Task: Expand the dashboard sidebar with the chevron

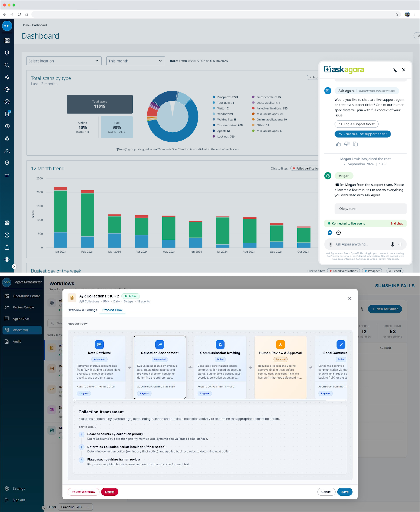Action: 14,266
